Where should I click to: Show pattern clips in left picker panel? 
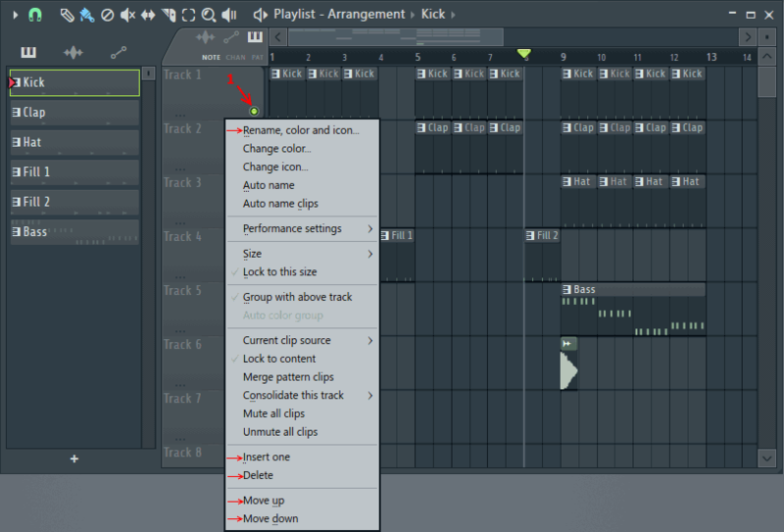click(x=28, y=52)
